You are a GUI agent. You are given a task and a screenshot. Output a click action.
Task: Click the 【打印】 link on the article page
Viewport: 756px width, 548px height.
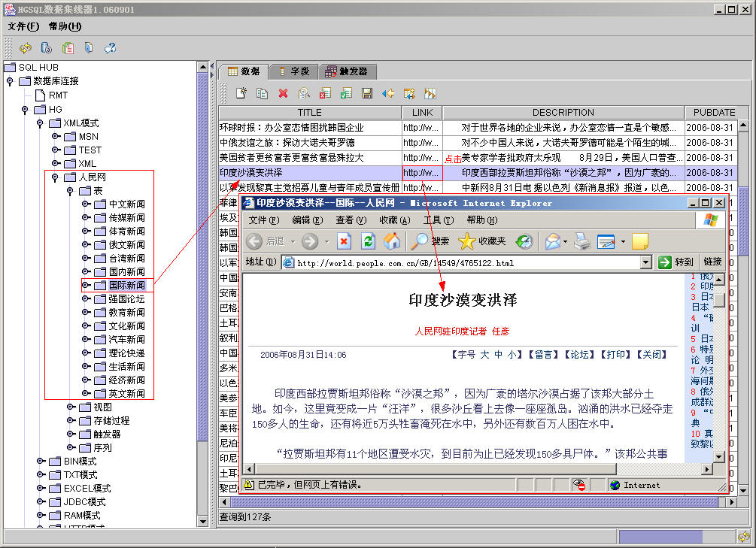click(x=615, y=355)
